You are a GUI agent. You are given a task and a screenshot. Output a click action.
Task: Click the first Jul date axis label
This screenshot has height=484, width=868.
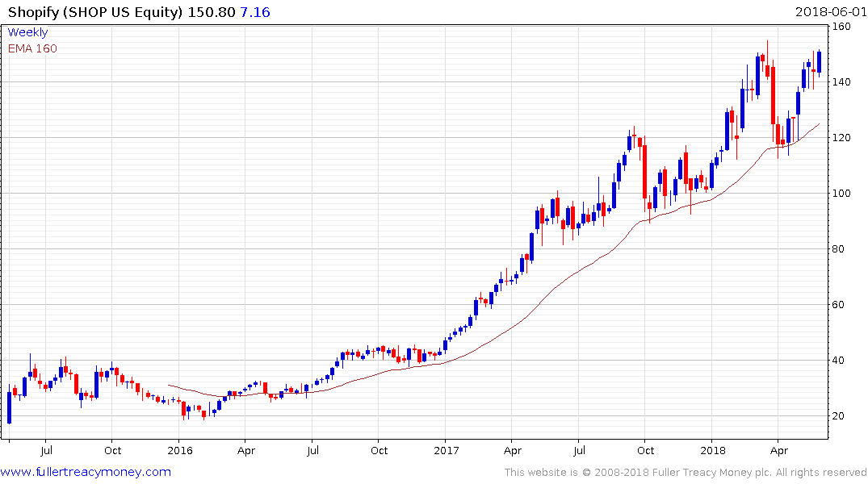point(47,451)
